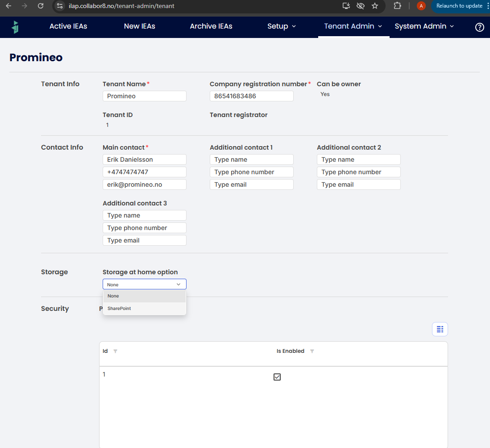This screenshot has height=448, width=490.
Task: Click the Tenant registrator label
Action: 238,115
